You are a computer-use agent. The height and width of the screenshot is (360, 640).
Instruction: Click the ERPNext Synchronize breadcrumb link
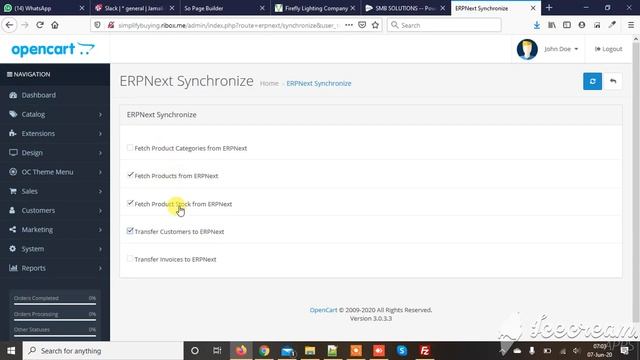(318, 83)
